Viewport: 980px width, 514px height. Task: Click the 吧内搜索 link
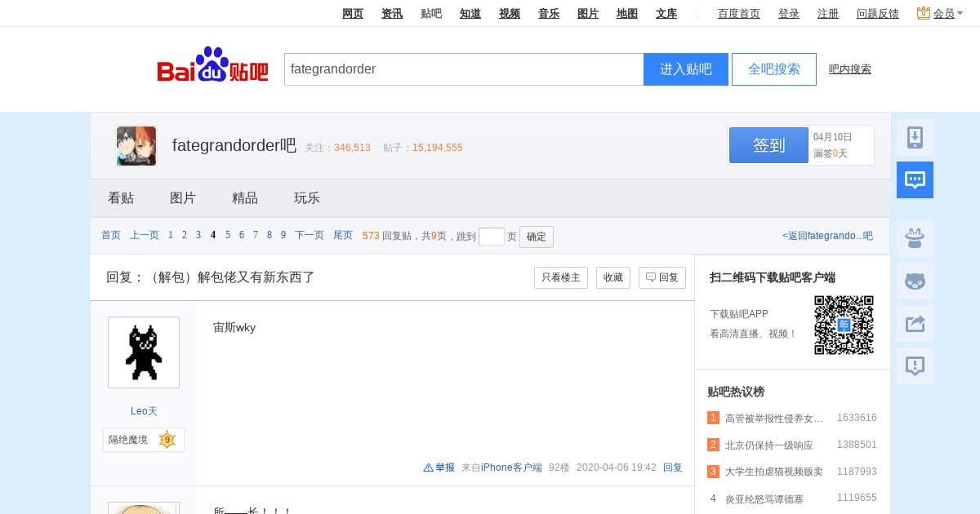pos(850,69)
